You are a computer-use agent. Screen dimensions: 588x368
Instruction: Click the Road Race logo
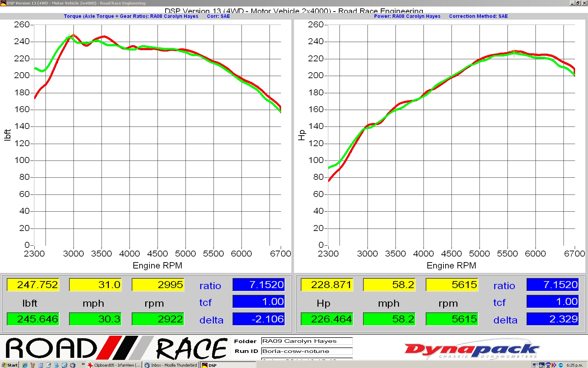click(x=116, y=348)
